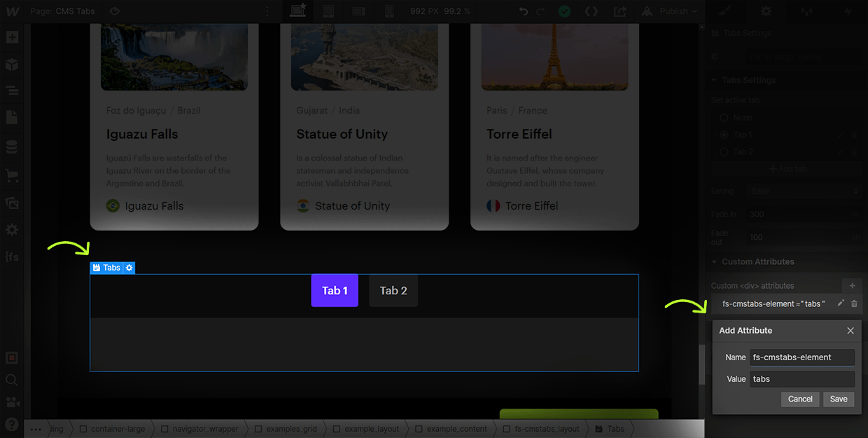The image size is (868, 438).
Task: Select example_layout in breadcrumb
Action: pos(366,429)
